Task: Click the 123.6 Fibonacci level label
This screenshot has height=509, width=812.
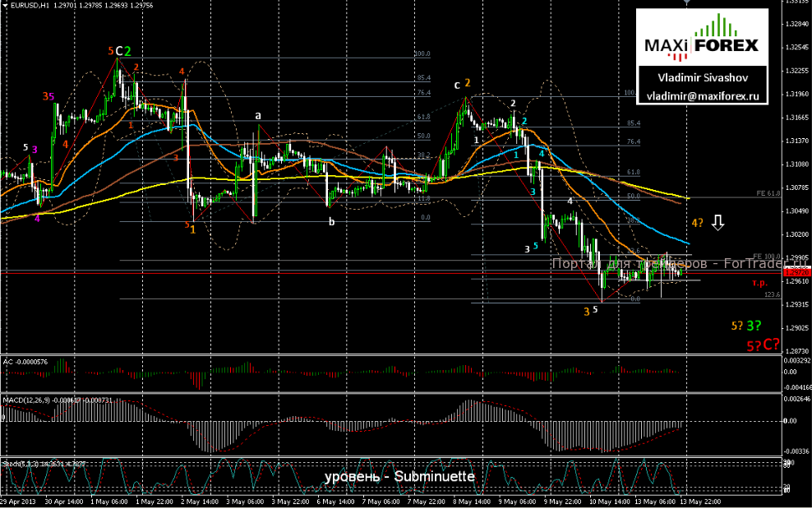Action: click(x=772, y=294)
